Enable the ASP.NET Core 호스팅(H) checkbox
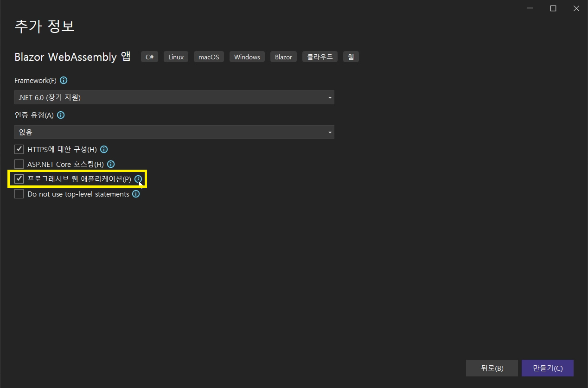Screen dimensions: 588x388 tap(19, 164)
